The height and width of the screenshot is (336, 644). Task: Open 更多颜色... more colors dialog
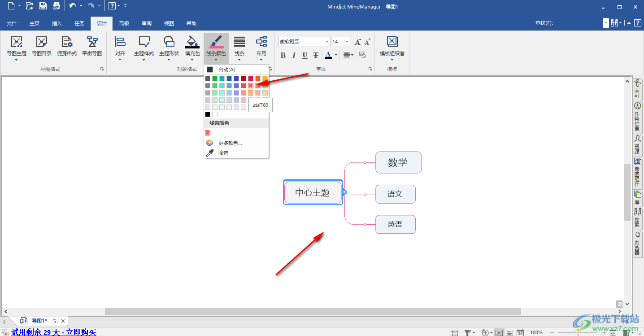[x=236, y=143]
